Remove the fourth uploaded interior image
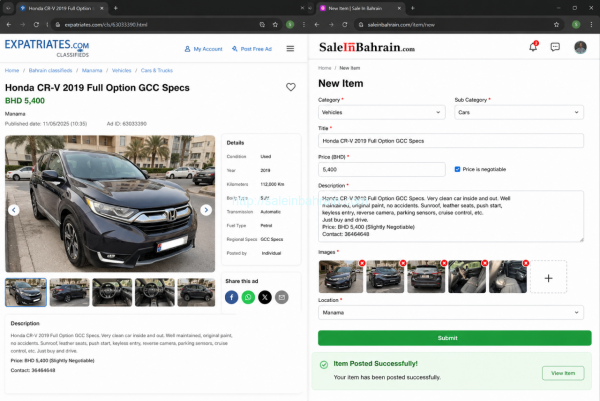 pyautogui.click(x=485, y=263)
